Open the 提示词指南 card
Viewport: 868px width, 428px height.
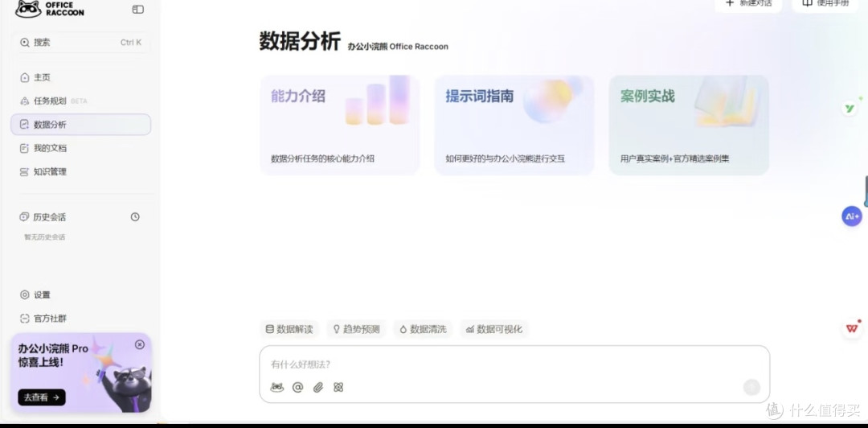[514, 126]
